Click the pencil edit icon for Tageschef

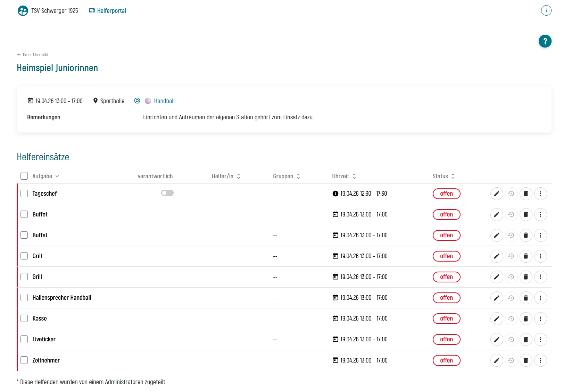(496, 194)
